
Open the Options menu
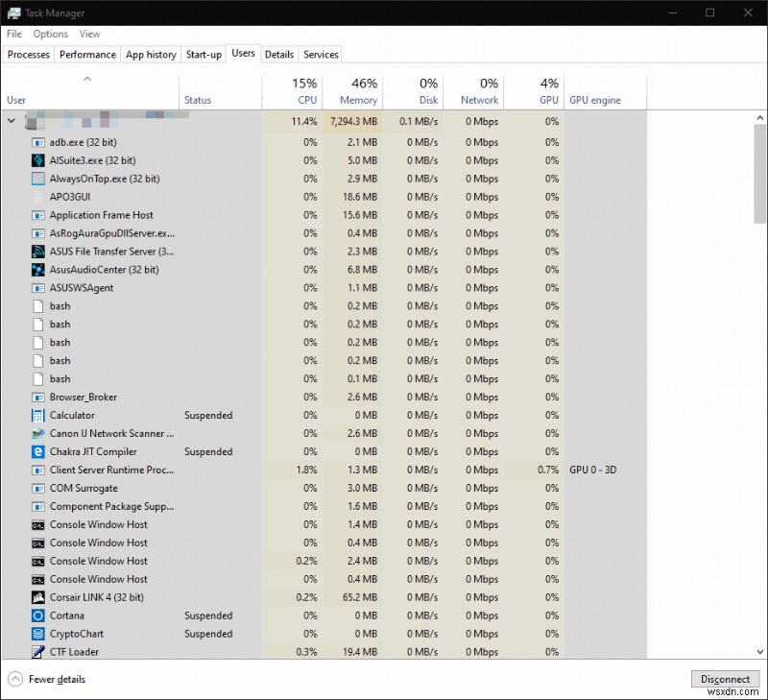[x=50, y=34]
